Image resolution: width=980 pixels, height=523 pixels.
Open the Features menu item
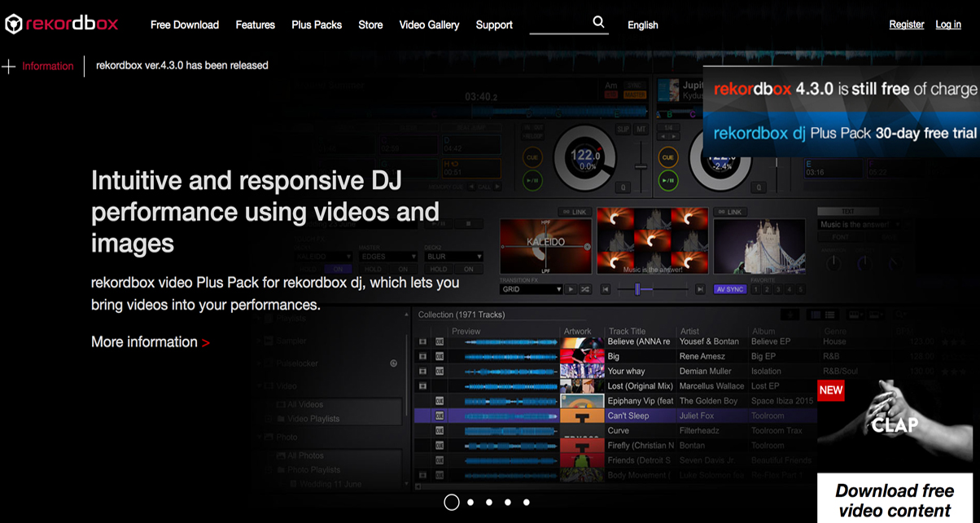255,25
